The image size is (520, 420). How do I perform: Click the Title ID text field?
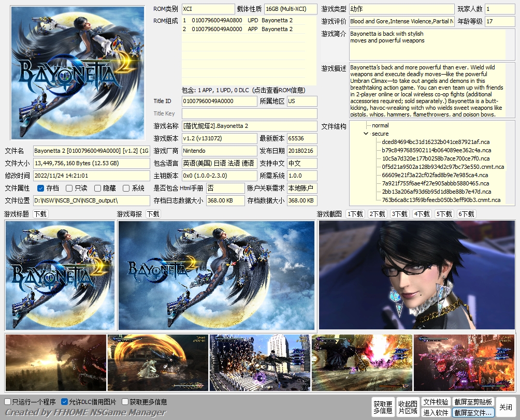click(x=219, y=101)
